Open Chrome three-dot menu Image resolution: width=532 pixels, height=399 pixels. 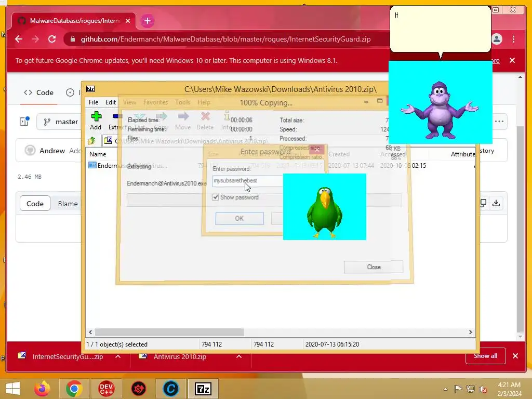(x=514, y=39)
